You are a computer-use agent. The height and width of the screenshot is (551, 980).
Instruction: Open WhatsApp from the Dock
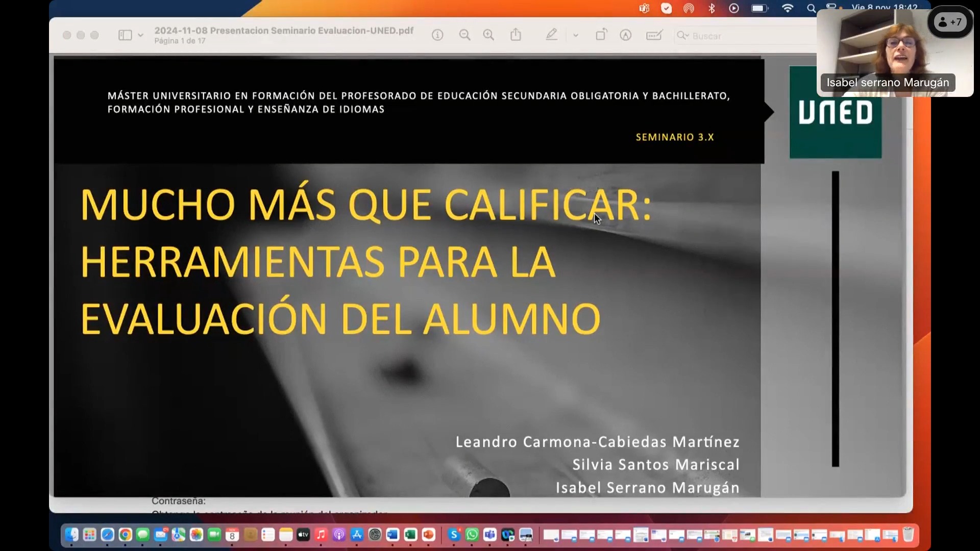tap(472, 534)
